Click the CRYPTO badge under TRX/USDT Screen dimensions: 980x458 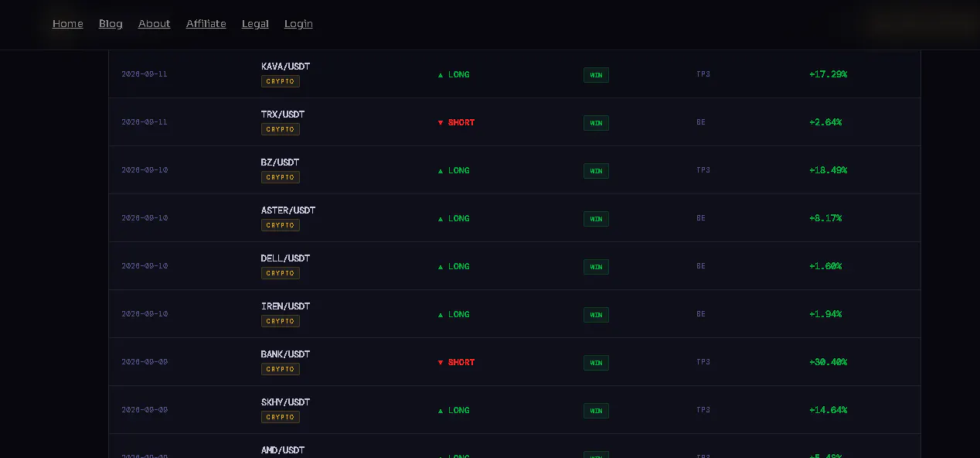(281, 129)
